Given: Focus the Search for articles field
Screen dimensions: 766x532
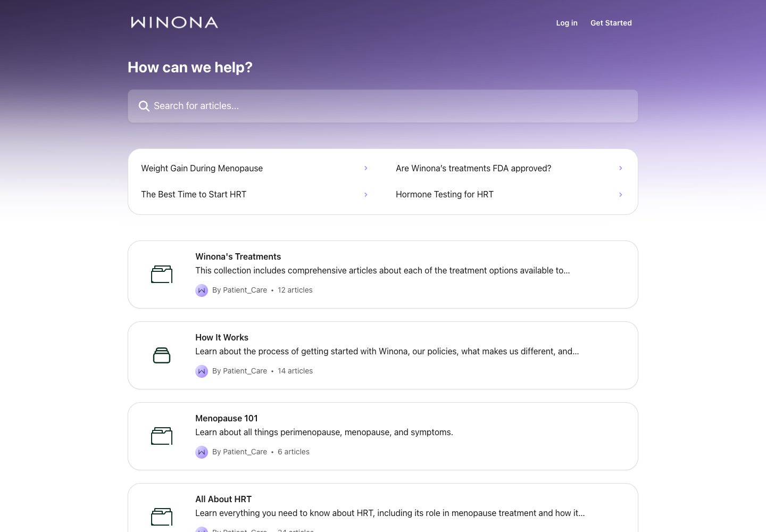Looking at the screenshot, I should 383,106.
